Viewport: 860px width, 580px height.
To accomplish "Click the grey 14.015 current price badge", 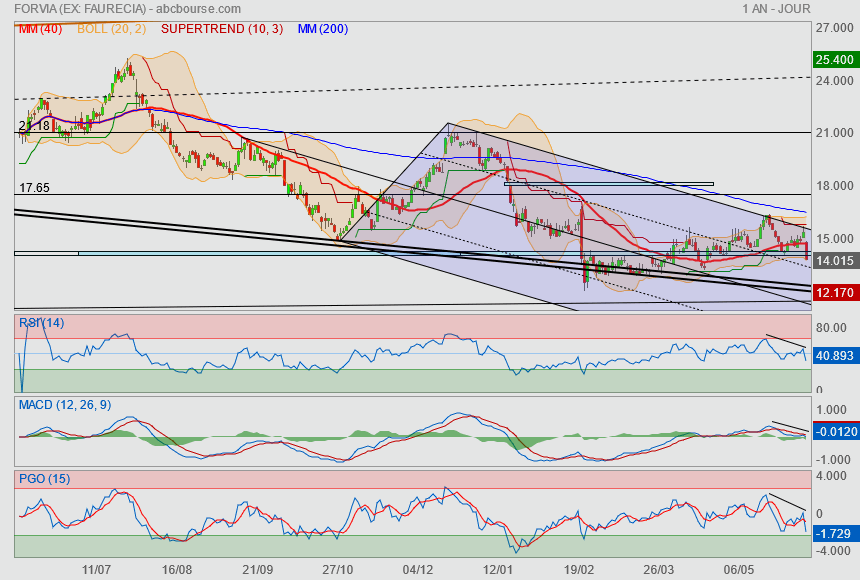I will [x=834, y=261].
